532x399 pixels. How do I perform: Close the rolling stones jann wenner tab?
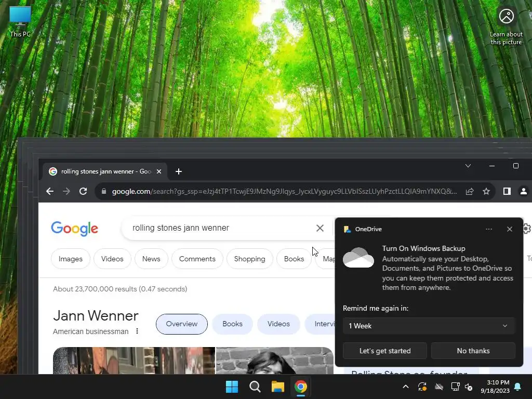[159, 171]
